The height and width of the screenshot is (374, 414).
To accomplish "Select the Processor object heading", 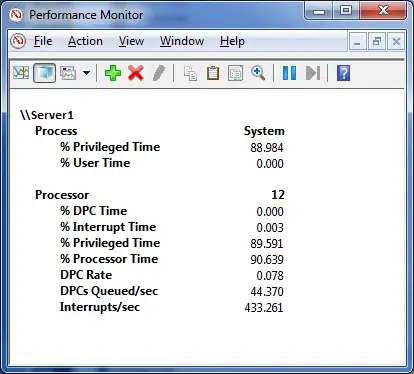I will click(x=62, y=195).
